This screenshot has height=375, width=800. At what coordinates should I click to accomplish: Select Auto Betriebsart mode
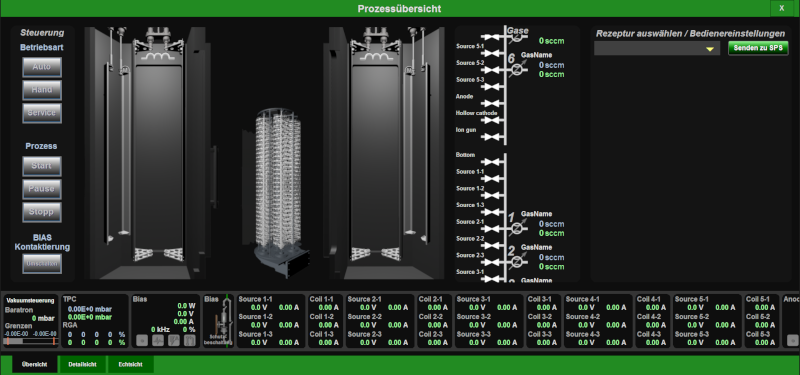click(x=42, y=67)
